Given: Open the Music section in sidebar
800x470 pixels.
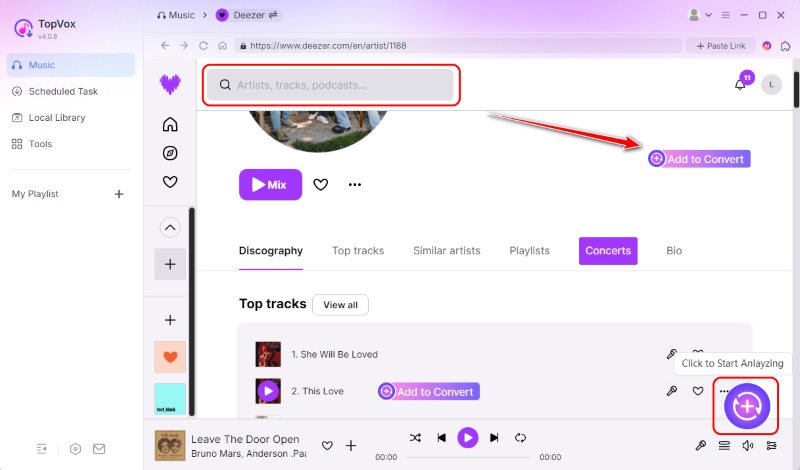Looking at the screenshot, I should coord(70,65).
